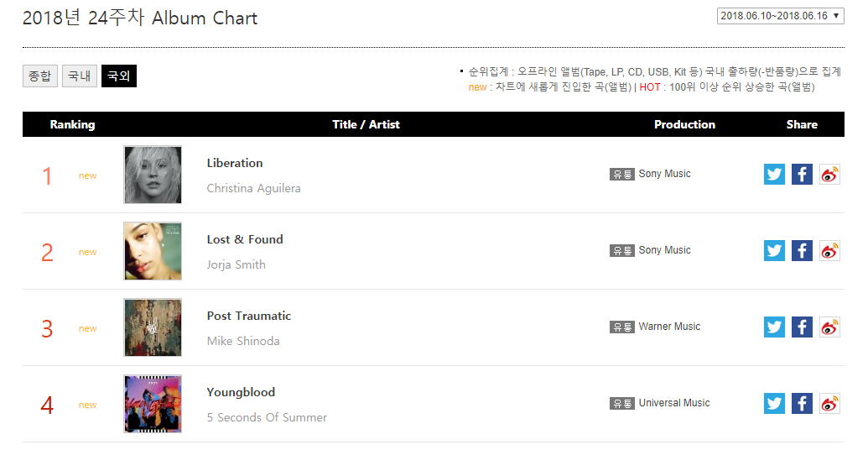868x450 pixels.
Task: Share Liberation album on Facebook
Action: [x=802, y=175]
